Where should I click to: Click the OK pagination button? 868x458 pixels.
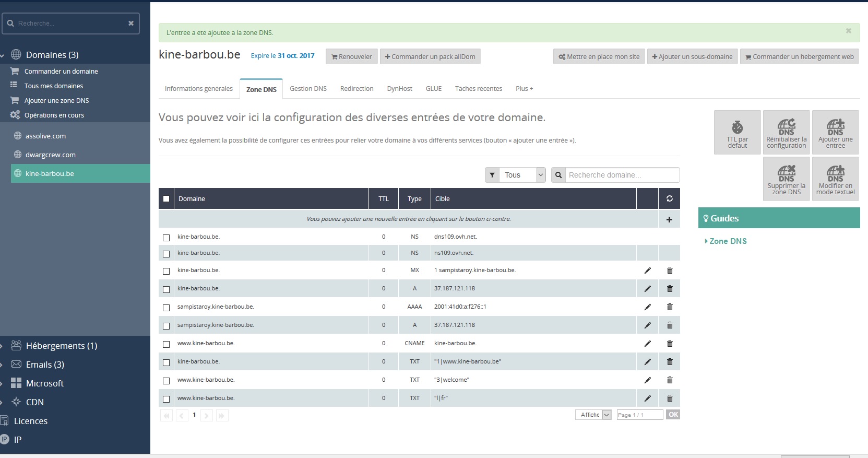(673, 415)
